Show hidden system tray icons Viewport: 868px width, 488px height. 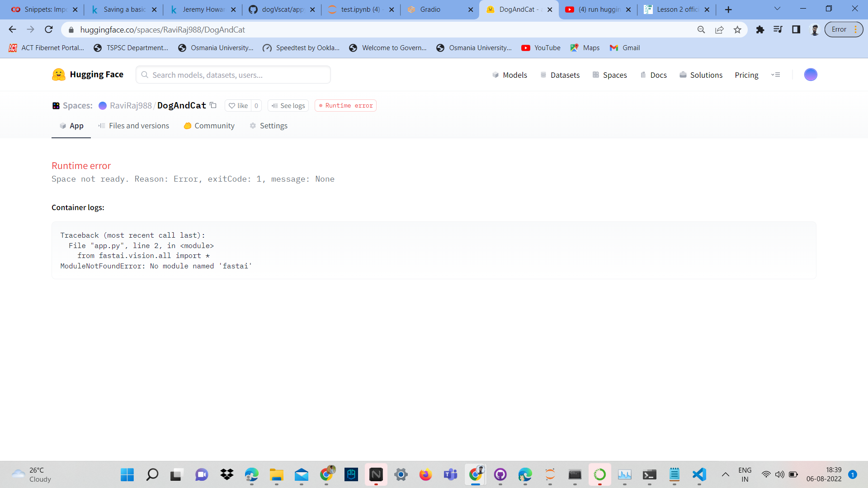pos(725,474)
